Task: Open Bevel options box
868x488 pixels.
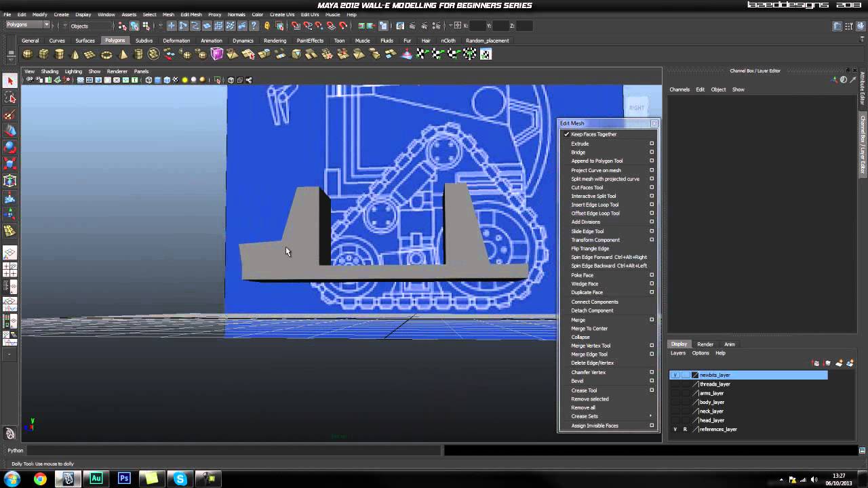Action: tap(652, 381)
